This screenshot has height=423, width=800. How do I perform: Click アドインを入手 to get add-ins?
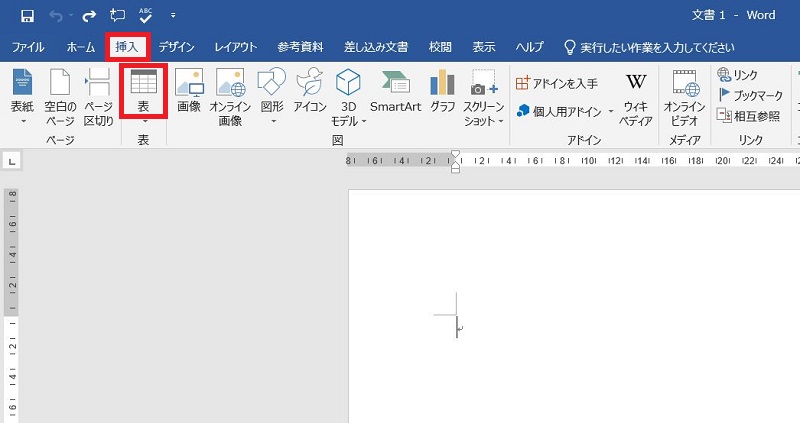coord(557,83)
